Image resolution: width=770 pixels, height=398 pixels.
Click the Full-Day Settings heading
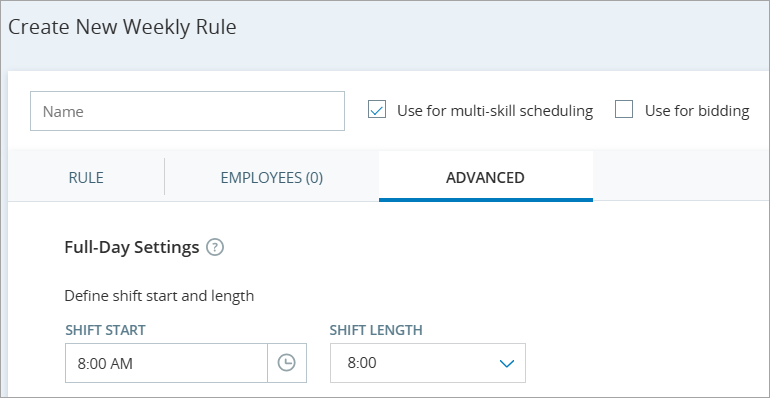point(132,247)
